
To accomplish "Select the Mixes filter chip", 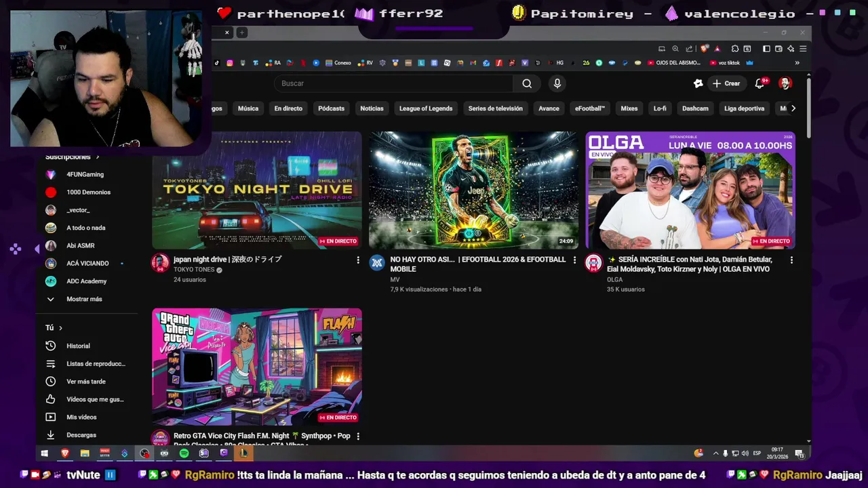I will point(629,108).
